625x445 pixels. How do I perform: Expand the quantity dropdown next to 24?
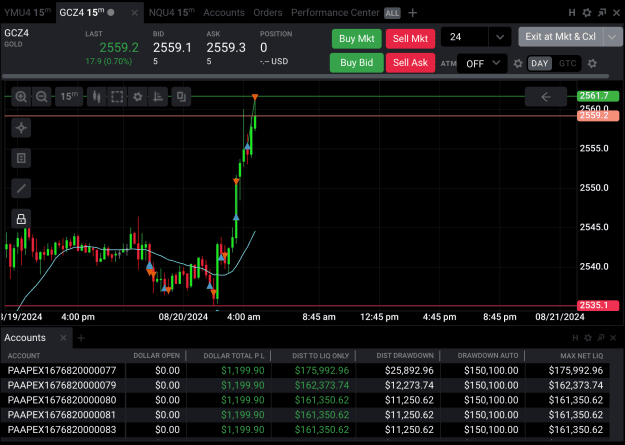coord(500,37)
